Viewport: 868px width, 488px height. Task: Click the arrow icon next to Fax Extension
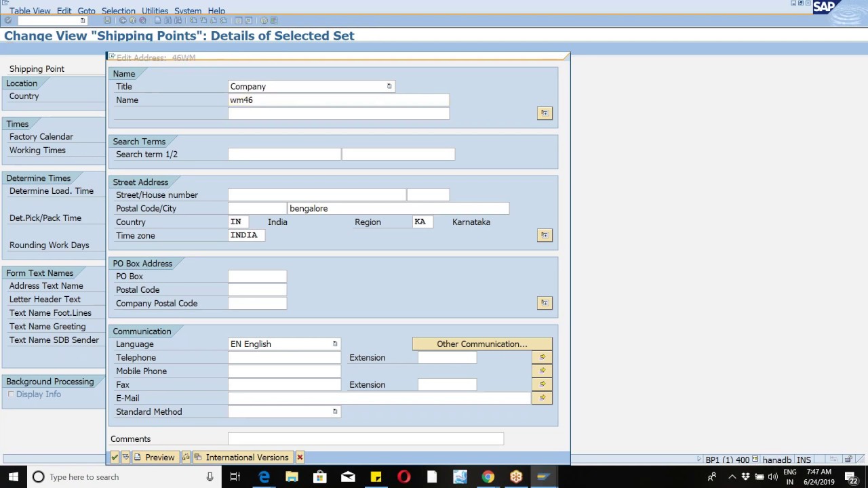point(542,384)
